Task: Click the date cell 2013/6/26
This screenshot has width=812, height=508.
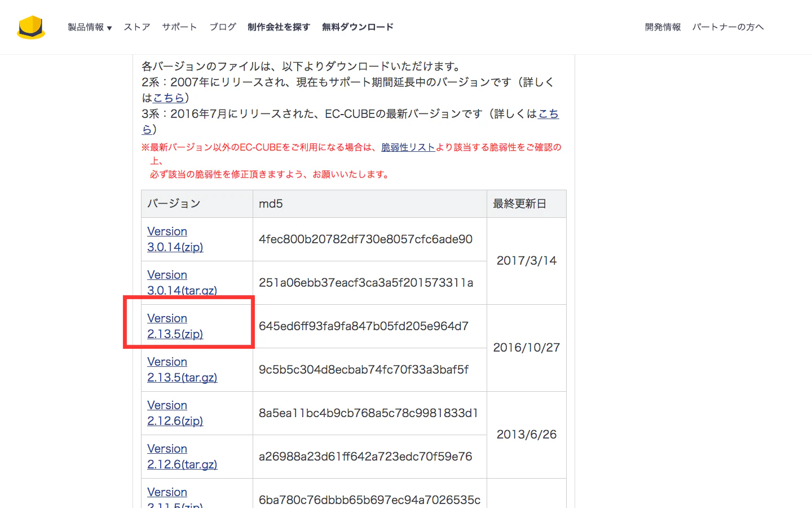Action: [x=527, y=435]
